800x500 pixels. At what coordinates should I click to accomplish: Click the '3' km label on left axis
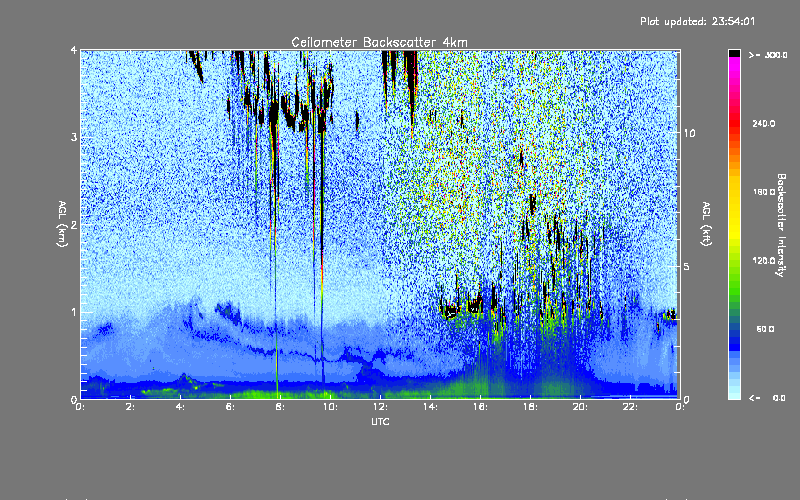click(74, 138)
